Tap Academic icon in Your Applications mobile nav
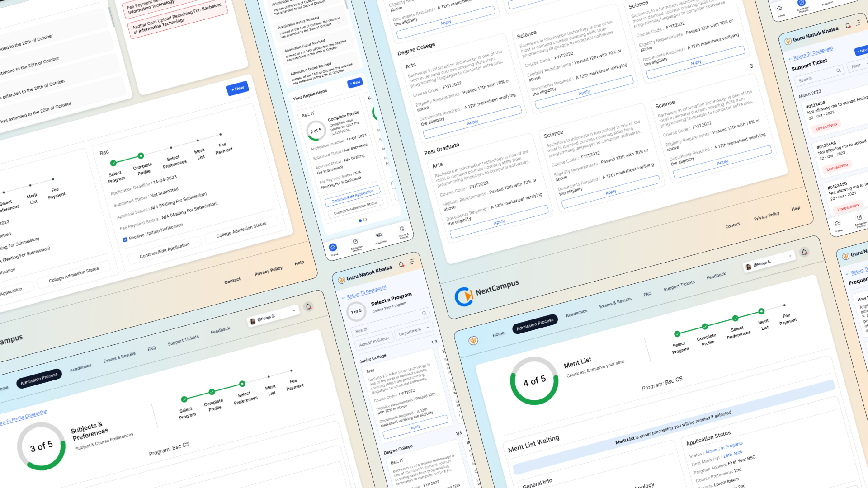This screenshot has width=868, height=488. [379, 235]
